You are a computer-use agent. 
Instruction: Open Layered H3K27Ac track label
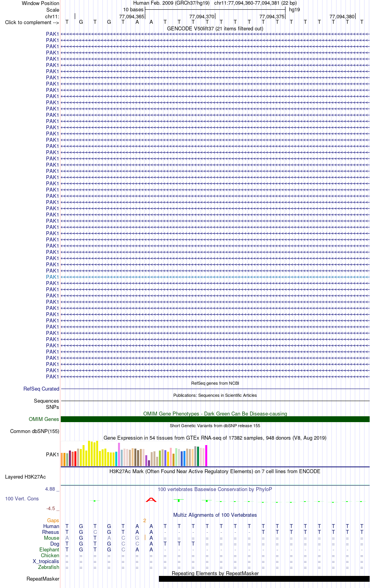click(25, 477)
